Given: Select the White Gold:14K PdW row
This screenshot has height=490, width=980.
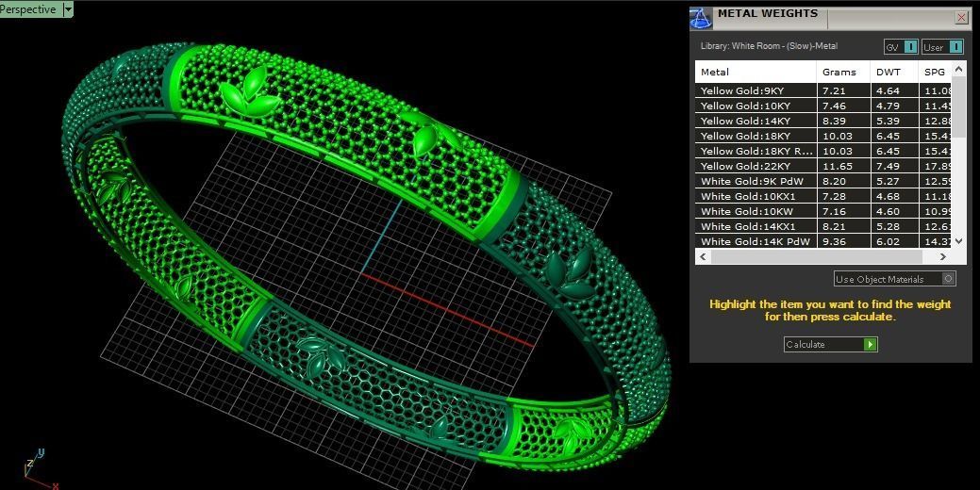Looking at the screenshot, I should pos(823,241).
